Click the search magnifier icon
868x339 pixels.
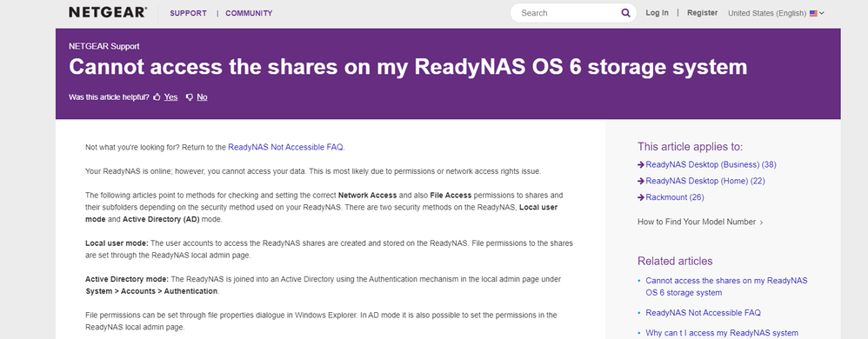coord(625,13)
